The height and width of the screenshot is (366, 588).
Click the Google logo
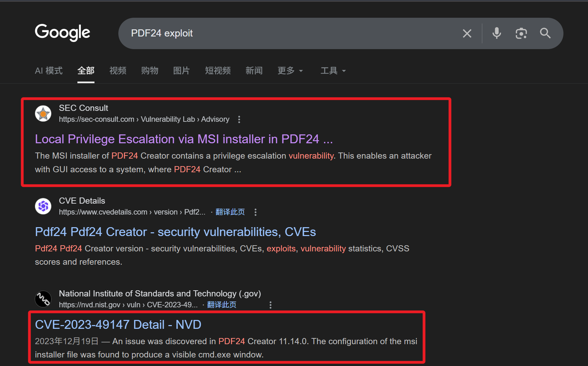(x=62, y=33)
